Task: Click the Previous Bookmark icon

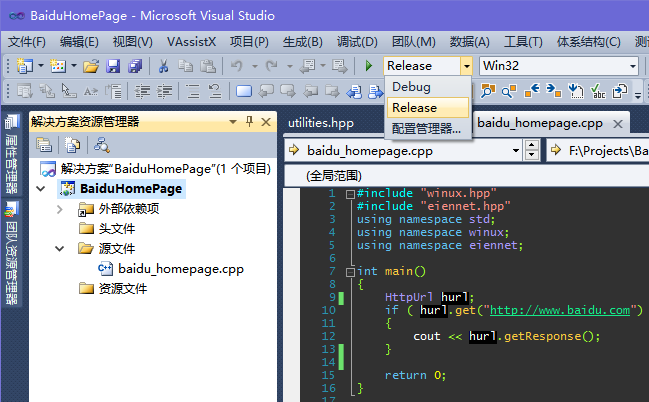Action: pos(266,91)
